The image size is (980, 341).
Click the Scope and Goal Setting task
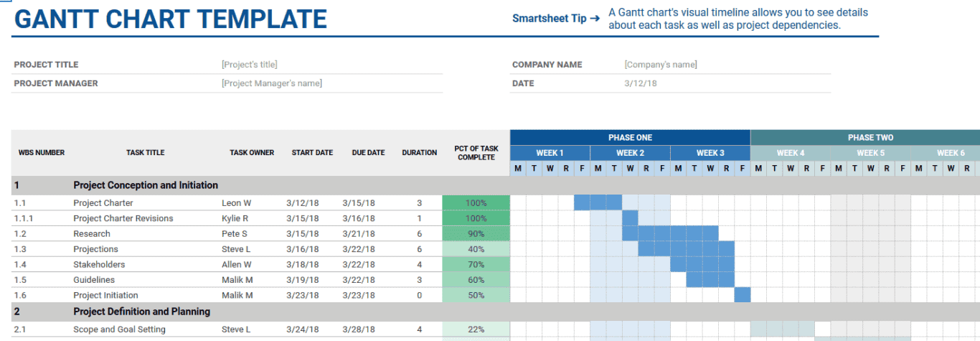pyautogui.click(x=119, y=330)
